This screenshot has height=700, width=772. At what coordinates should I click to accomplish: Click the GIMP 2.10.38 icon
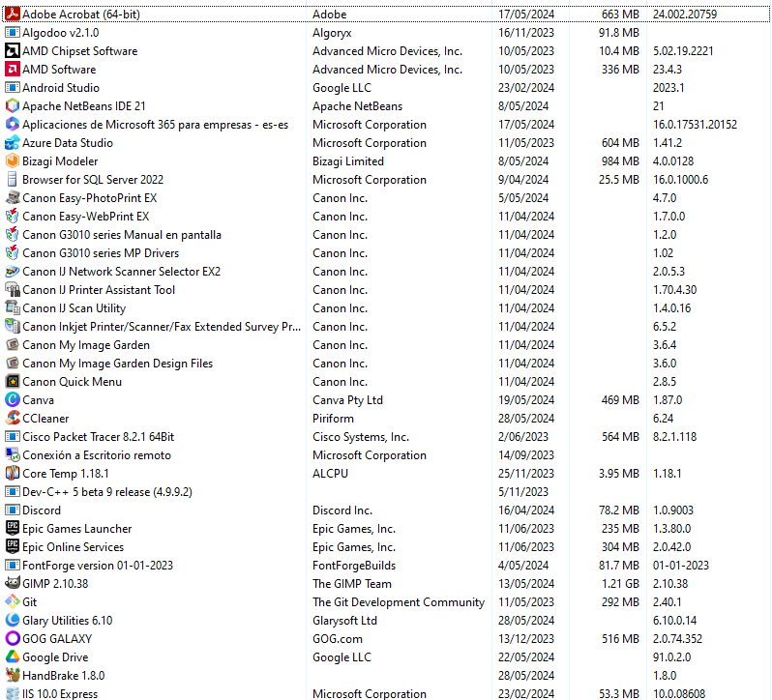click(13, 583)
